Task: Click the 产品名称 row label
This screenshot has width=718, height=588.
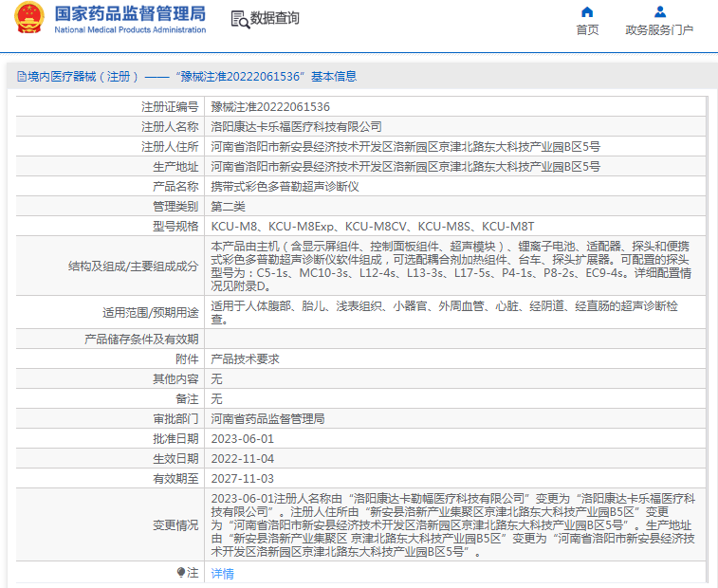Action: pyautogui.click(x=175, y=187)
